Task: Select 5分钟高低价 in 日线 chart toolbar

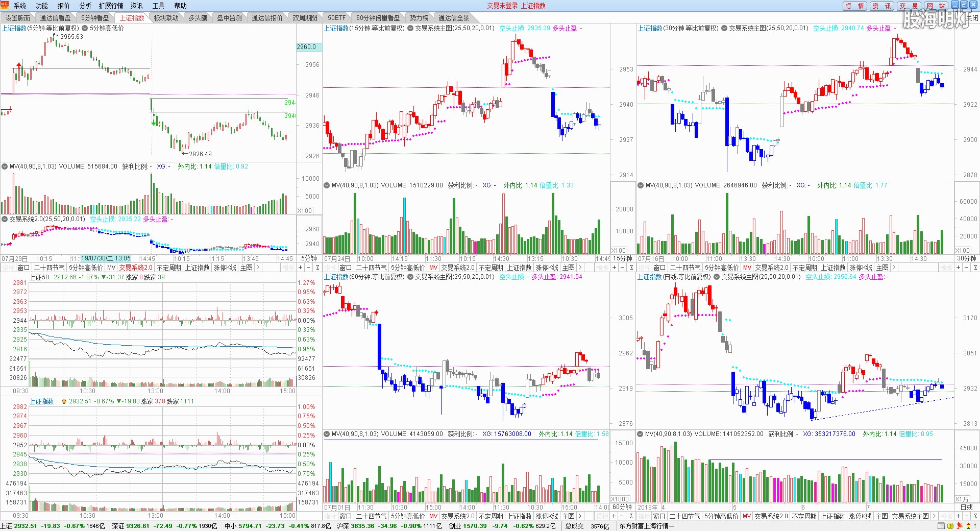Action: [x=722, y=516]
